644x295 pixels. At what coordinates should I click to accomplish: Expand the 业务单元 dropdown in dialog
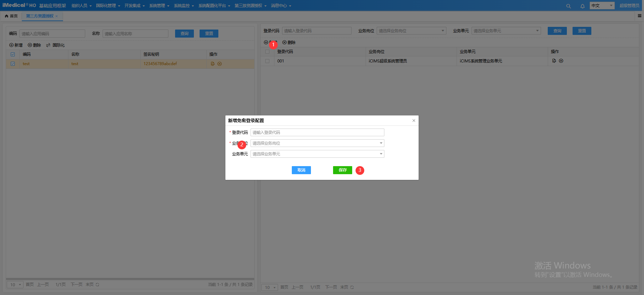point(317,154)
